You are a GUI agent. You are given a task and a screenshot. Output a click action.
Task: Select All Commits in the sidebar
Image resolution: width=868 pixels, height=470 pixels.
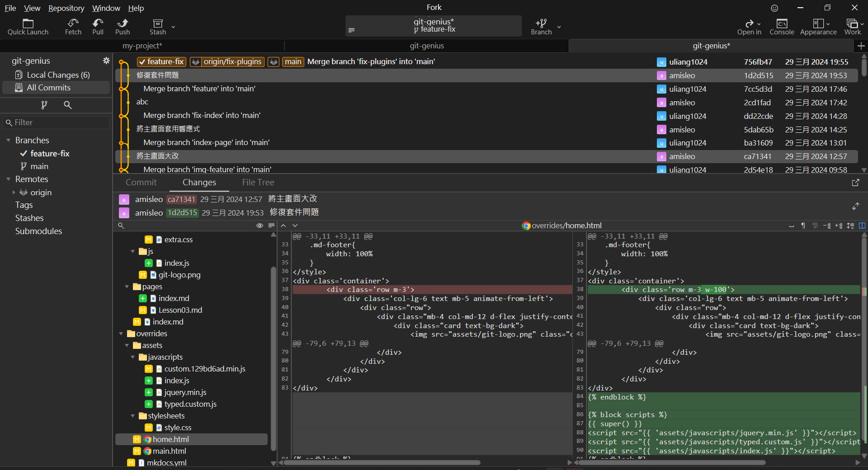tap(57, 88)
